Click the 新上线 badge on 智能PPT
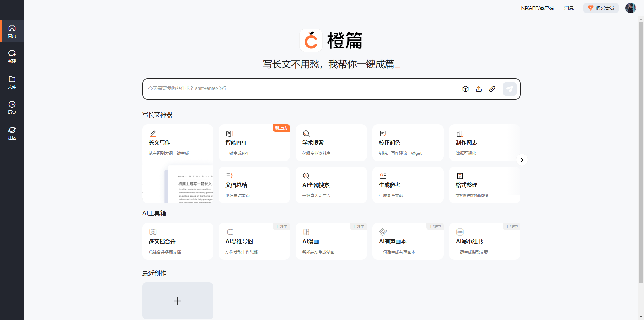 [281, 128]
